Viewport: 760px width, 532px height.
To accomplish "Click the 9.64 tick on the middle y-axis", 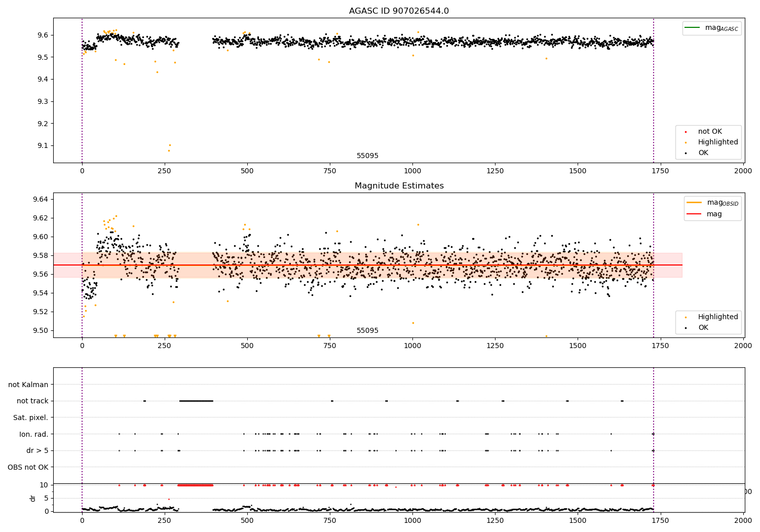I will [x=41, y=200].
